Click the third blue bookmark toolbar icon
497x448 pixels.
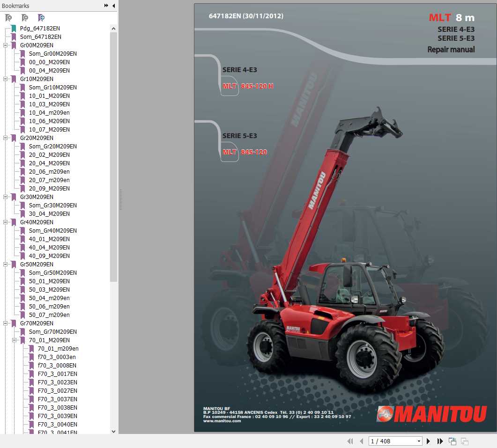pyautogui.click(x=41, y=18)
